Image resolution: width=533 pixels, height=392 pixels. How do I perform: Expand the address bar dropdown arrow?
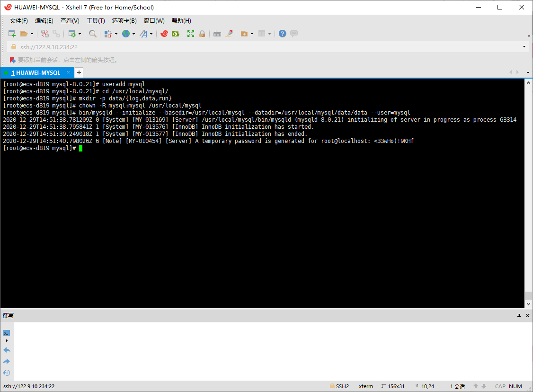pos(524,47)
